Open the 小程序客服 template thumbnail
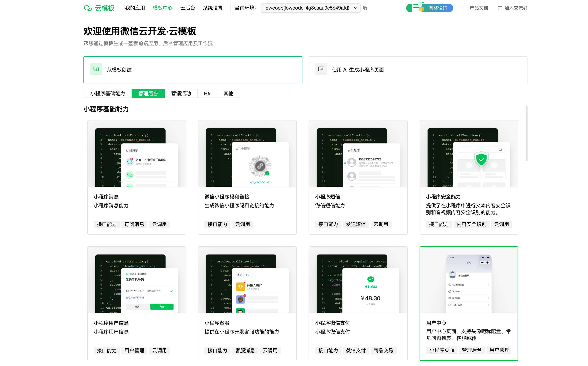 coord(247,280)
